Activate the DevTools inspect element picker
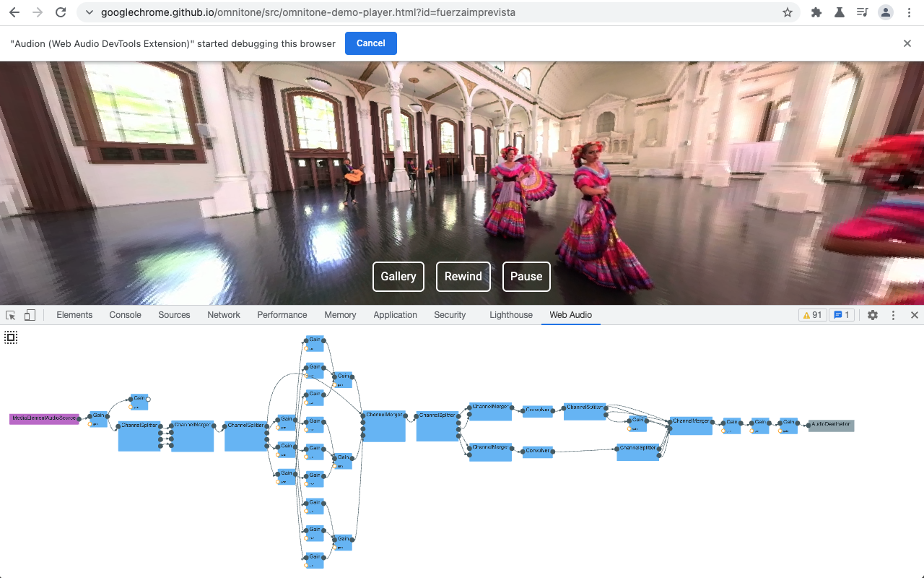Viewport: 924px width, 578px height. 11,315
